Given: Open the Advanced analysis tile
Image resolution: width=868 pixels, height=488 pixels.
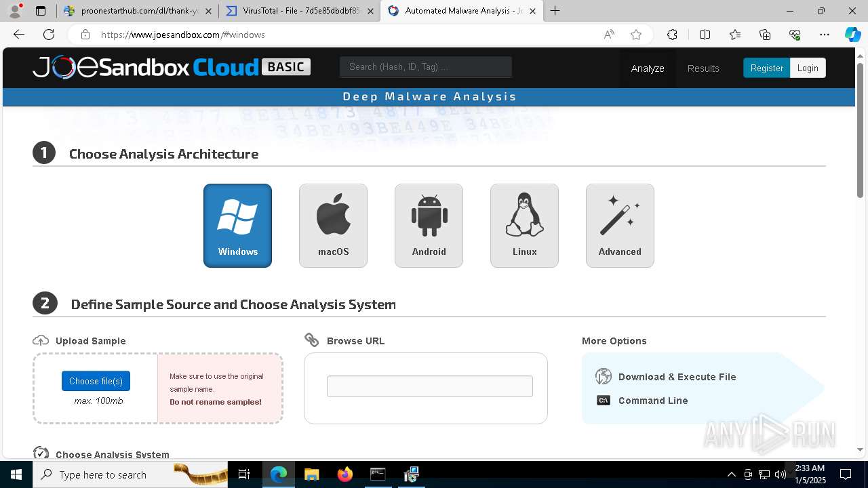Looking at the screenshot, I should (620, 226).
